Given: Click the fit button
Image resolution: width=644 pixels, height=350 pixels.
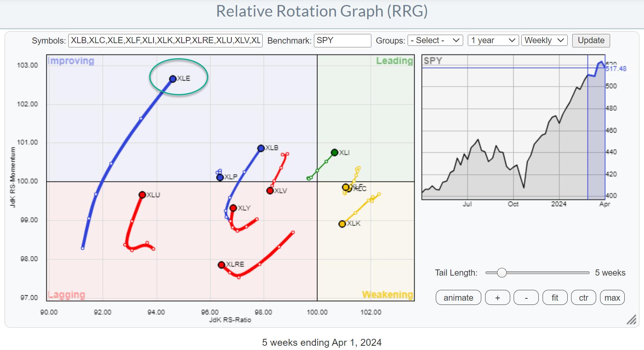Looking at the screenshot, I should pyautogui.click(x=555, y=298).
